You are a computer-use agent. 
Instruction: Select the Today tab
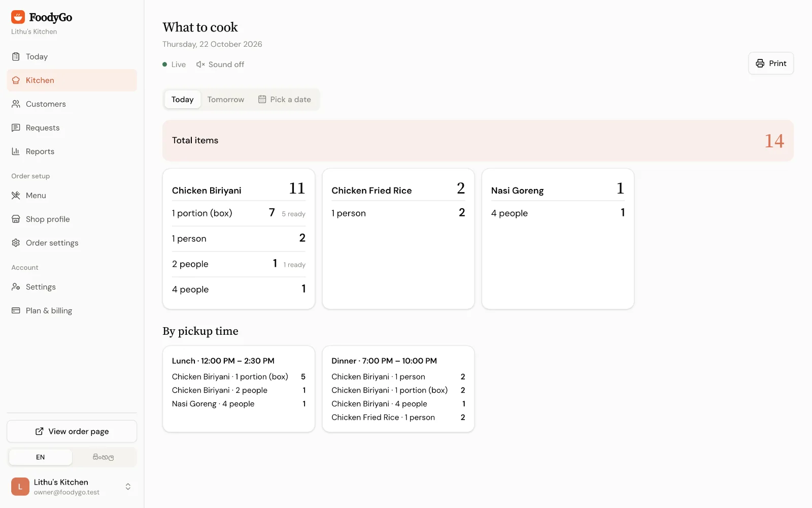(183, 100)
